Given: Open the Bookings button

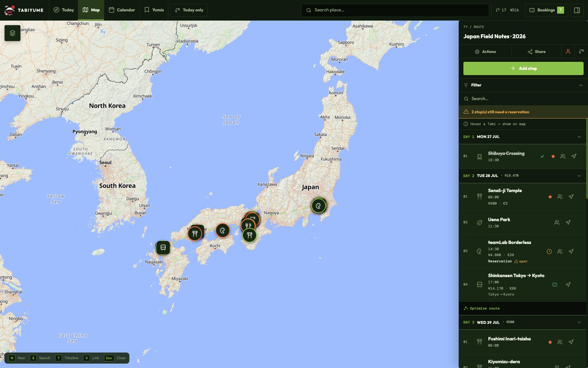Looking at the screenshot, I should (546, 10).
